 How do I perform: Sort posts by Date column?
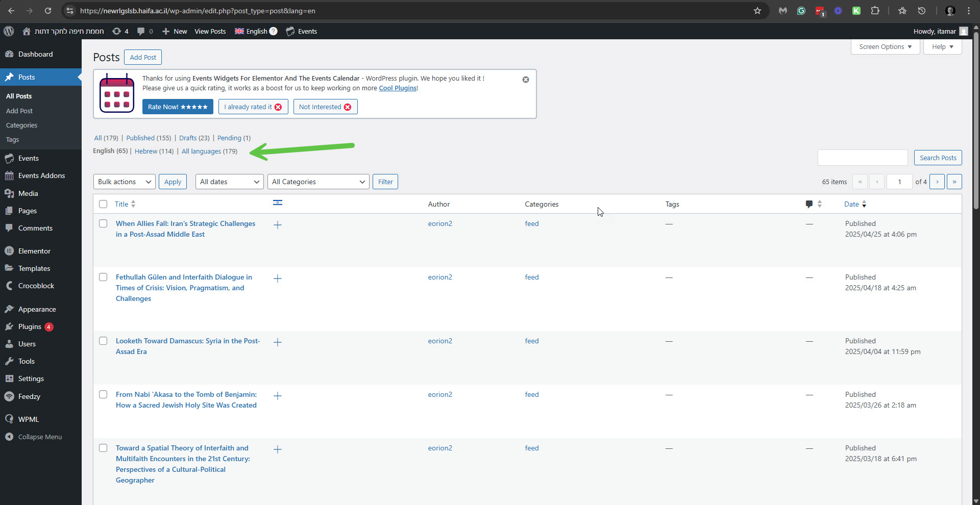855,204
